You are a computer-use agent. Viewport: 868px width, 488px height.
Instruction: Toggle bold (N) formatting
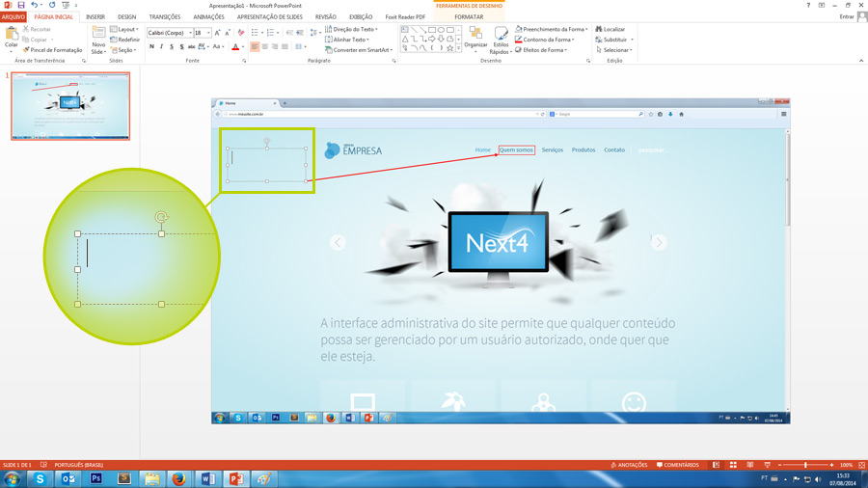[x=151, y=46]
